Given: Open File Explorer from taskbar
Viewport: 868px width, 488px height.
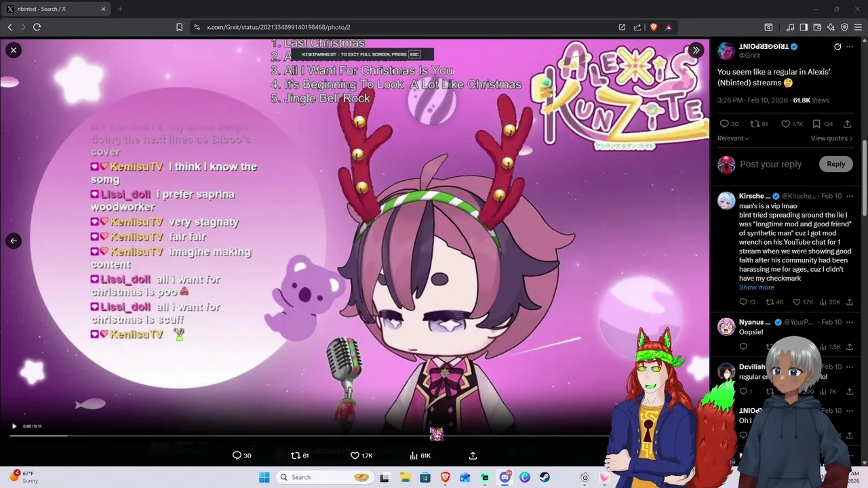Looking at the screenshot, I should tap(406, 477).
